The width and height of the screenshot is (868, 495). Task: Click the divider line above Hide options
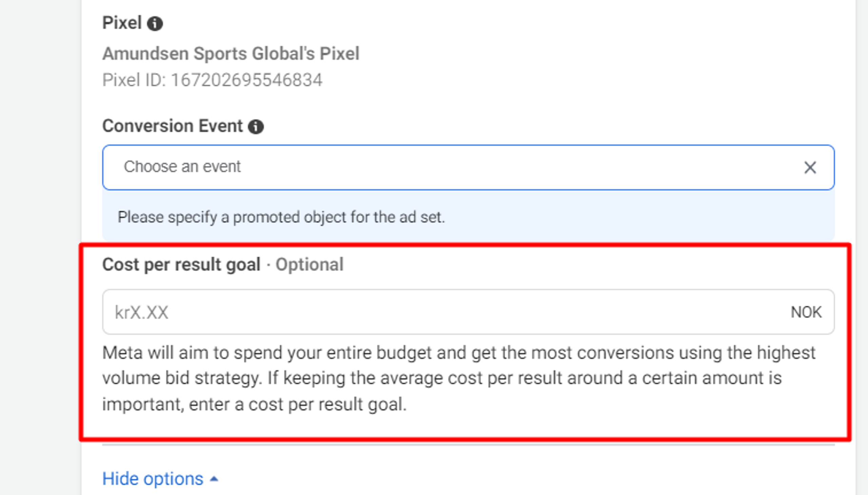click(468, 444)
